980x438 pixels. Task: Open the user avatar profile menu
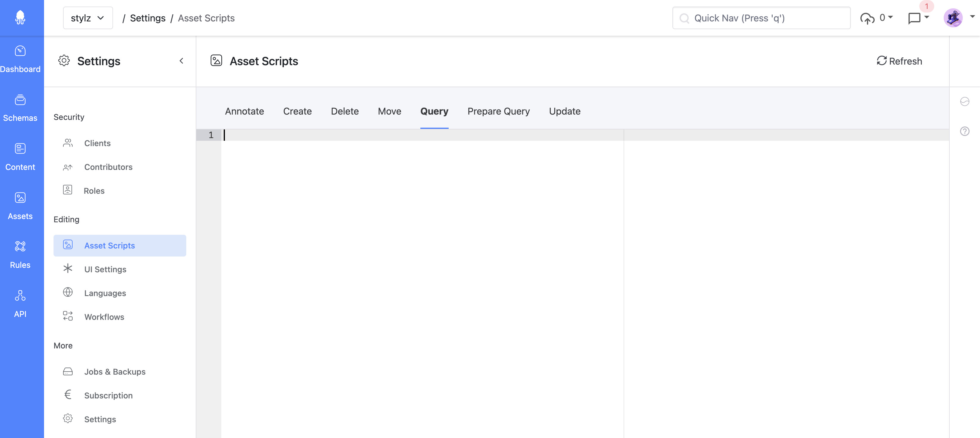point(953,18)
